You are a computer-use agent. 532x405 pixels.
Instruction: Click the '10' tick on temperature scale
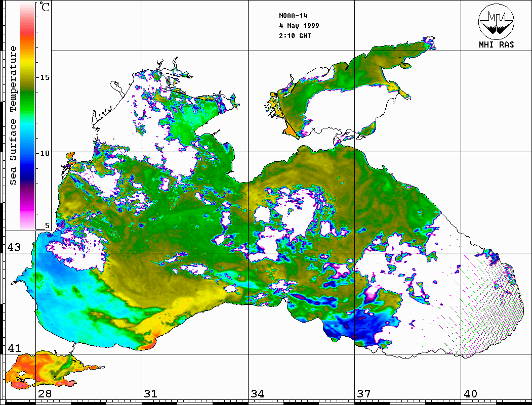click(x=45, y=153)
